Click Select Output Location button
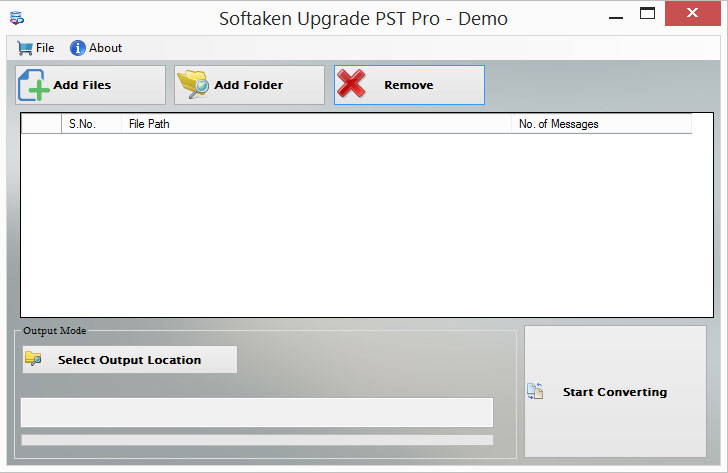 pos(130,359)
